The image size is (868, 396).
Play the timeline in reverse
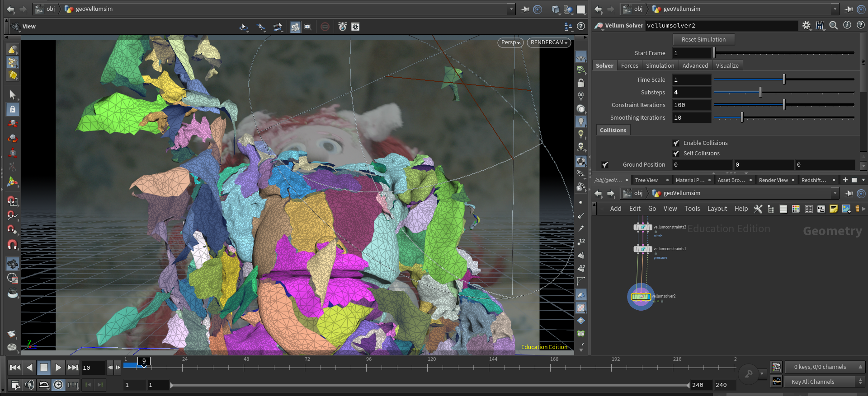pyautogui.click(x=29, y=368)
